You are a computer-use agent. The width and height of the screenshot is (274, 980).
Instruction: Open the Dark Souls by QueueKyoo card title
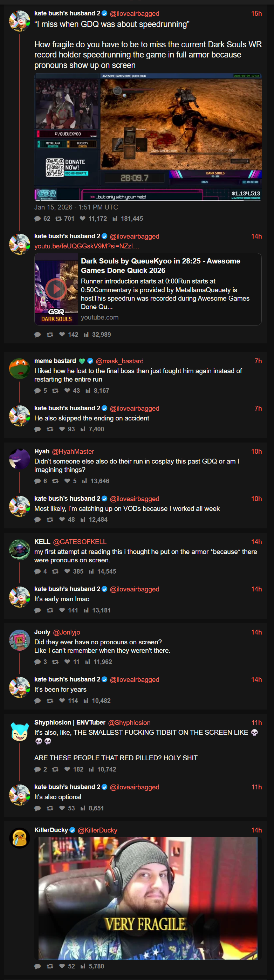tap(160, 266)
